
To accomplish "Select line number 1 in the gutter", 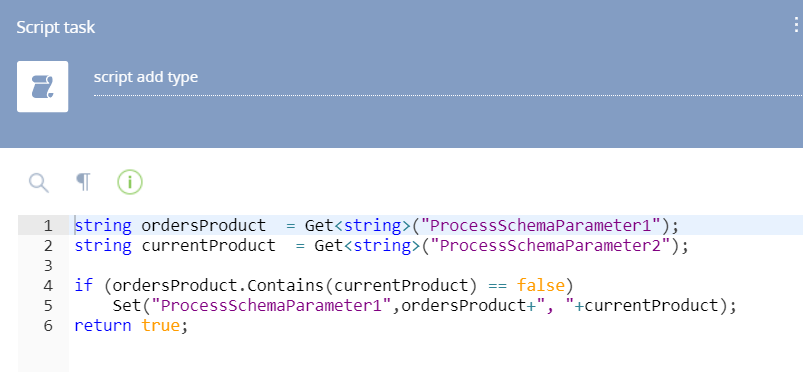I will [48, 225].
